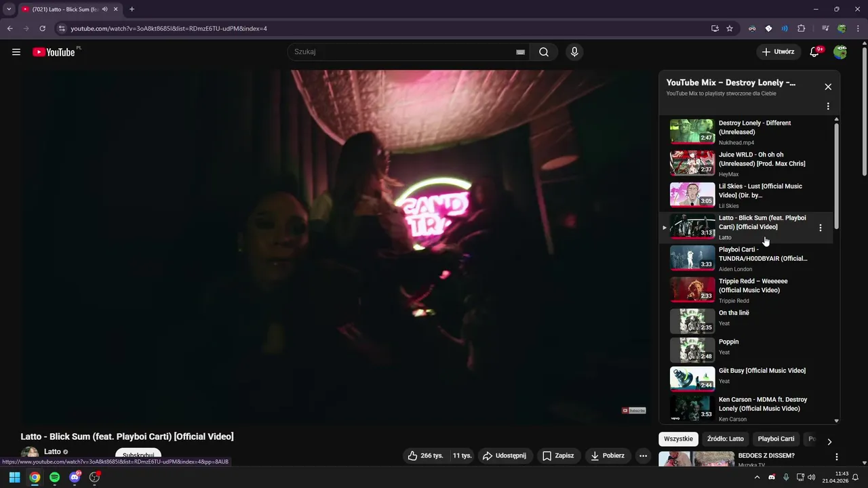This screenshot has height=488, width=868.
Task: Click the Subscribe watermark in video corner
Action: [634, 410]
